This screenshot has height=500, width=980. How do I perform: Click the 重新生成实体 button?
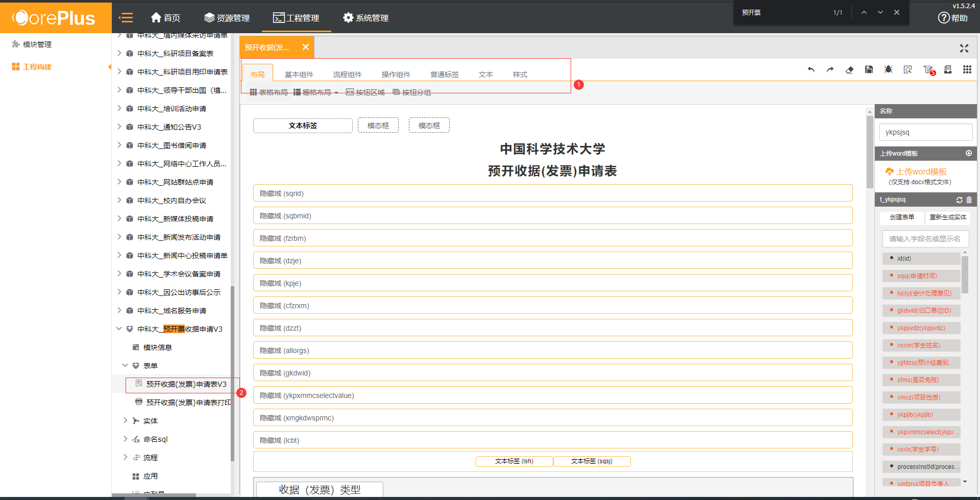point(948,217)
